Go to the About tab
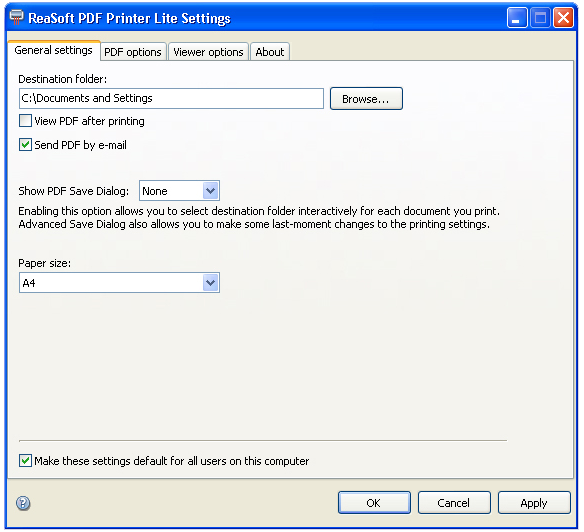Screen dimensions: 584x532 270,52
